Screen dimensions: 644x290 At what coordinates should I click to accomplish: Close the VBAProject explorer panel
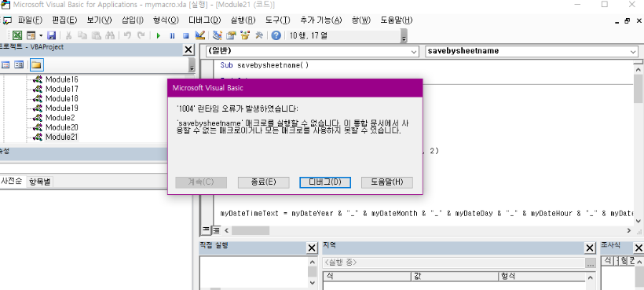tap(188, 50)
